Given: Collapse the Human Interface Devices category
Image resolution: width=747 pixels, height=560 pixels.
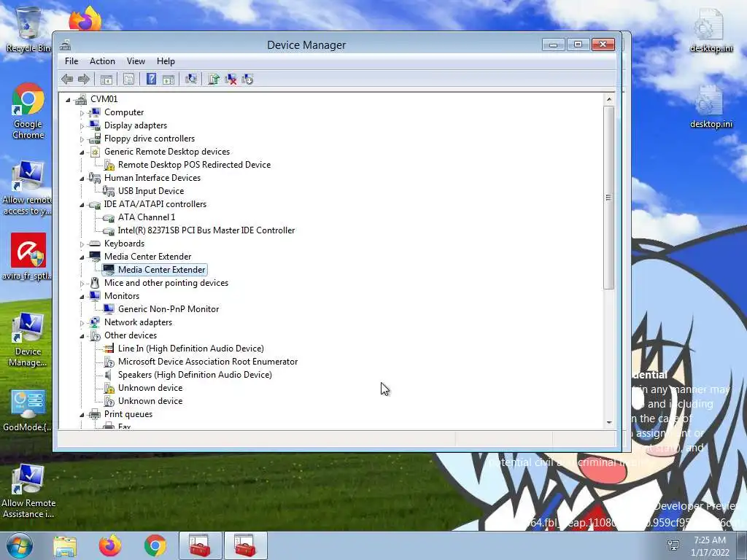Looking at the screenshot, I should (82, 179).
